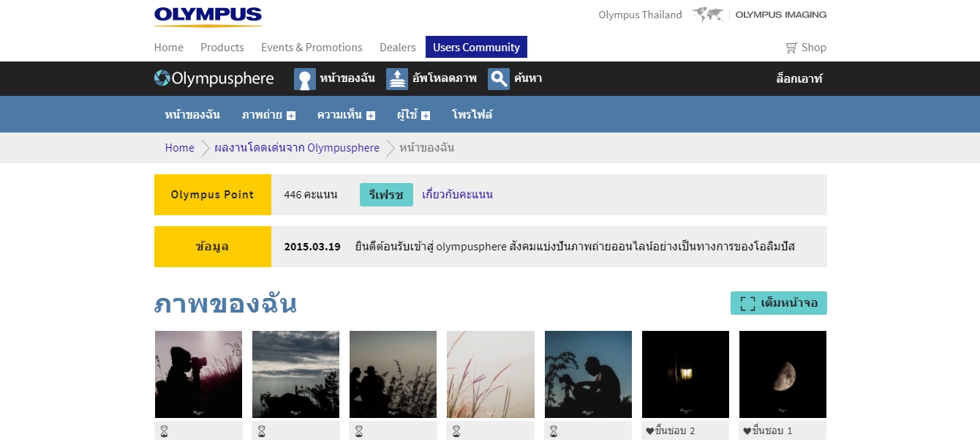The image size is (980, 448).
Task: Open the sitting man silhouette thumbnail
Action: (588, 374)
